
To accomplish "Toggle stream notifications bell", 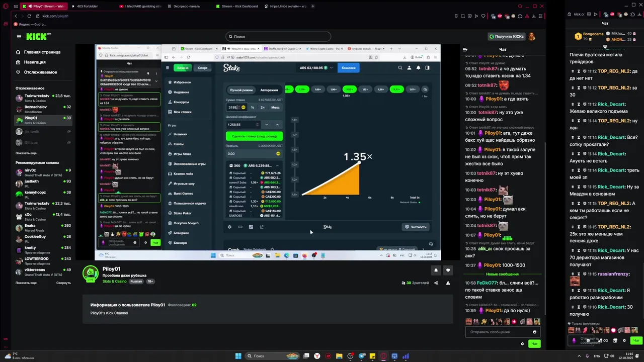I will (436, 270).
